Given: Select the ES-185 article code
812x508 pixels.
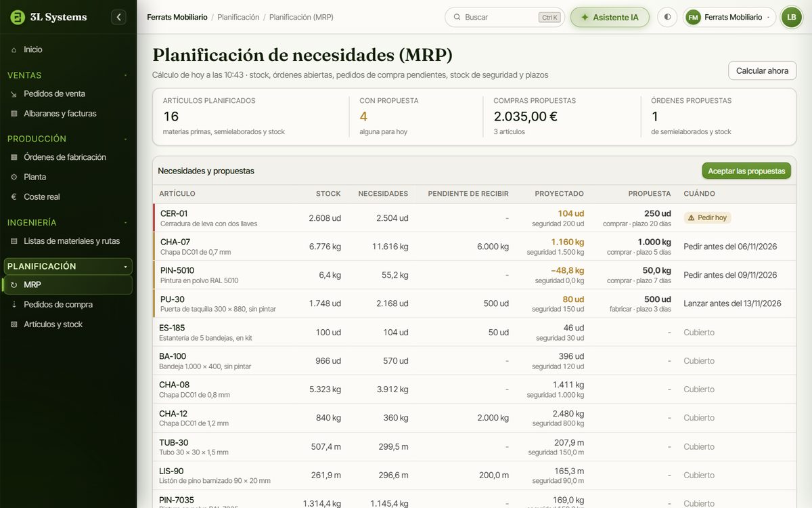Looking at the screenshot, I should (172, 328).
